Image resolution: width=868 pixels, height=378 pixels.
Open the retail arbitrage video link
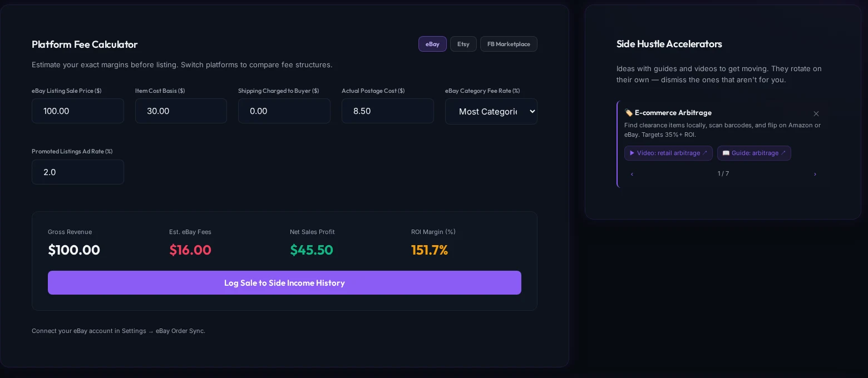click(x=668, y=153)
